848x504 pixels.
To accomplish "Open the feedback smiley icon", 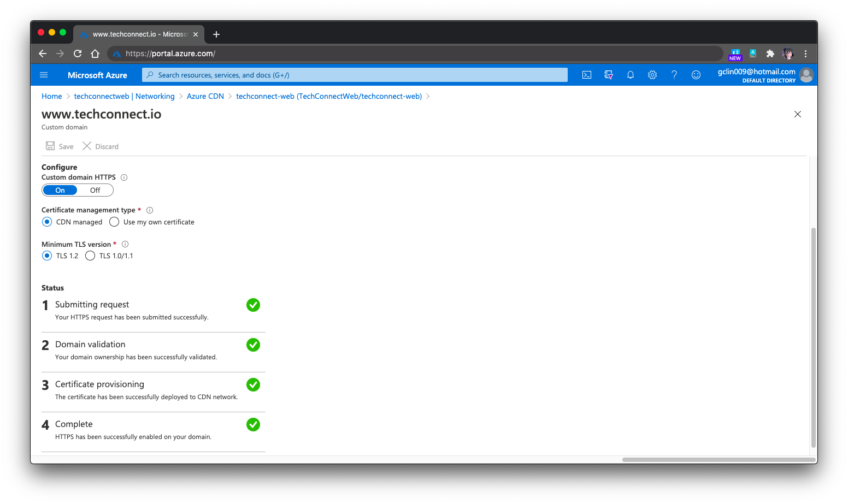I will point(696,75).
